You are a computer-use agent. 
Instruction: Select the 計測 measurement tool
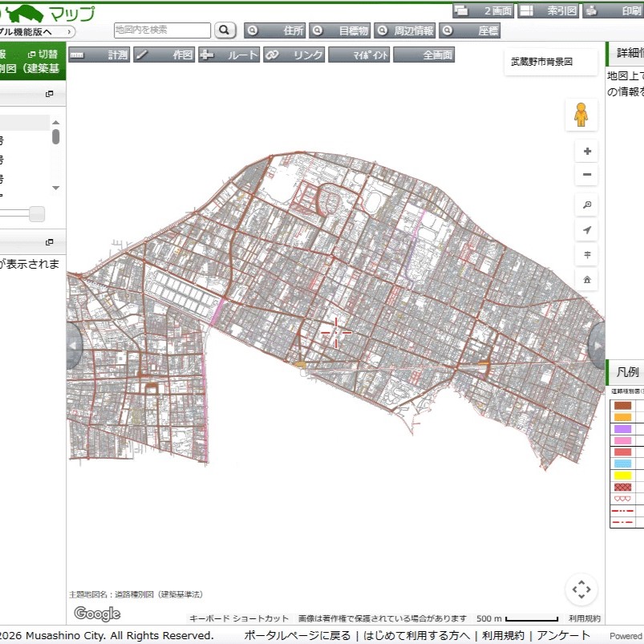coord(99,55)
